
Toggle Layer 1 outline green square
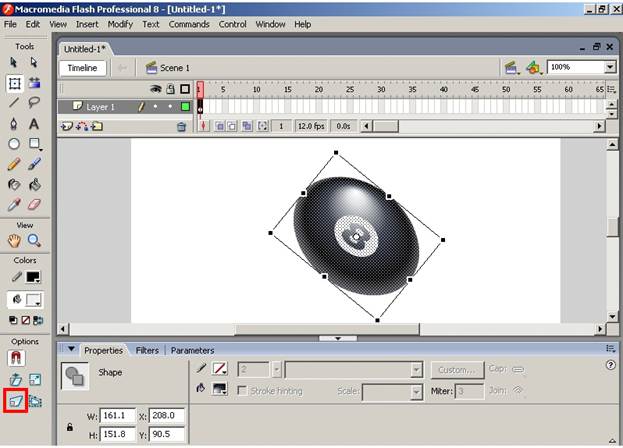[x=185, y=106]
